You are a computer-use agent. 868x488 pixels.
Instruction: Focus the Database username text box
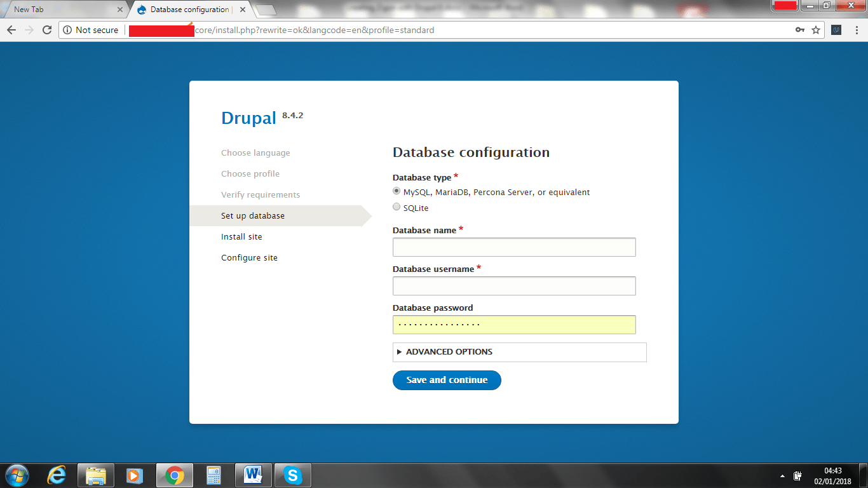pyautogui.click(x=514, y=286)
